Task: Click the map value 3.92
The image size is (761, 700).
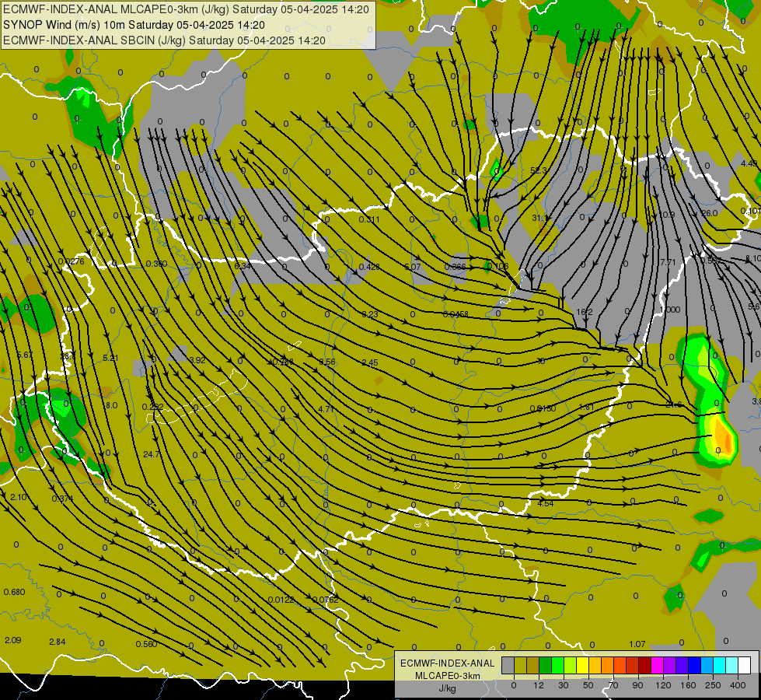Action: [x=197, y=360]
